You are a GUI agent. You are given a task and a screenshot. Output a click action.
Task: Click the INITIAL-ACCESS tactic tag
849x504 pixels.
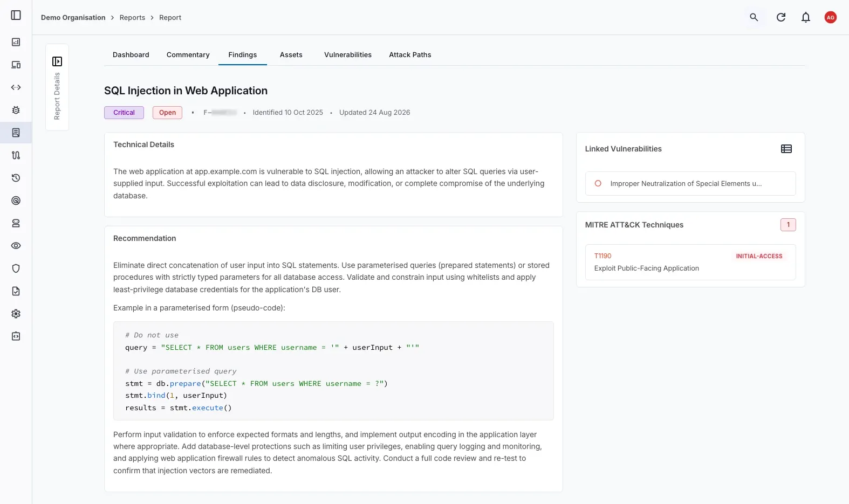(759, 256)
